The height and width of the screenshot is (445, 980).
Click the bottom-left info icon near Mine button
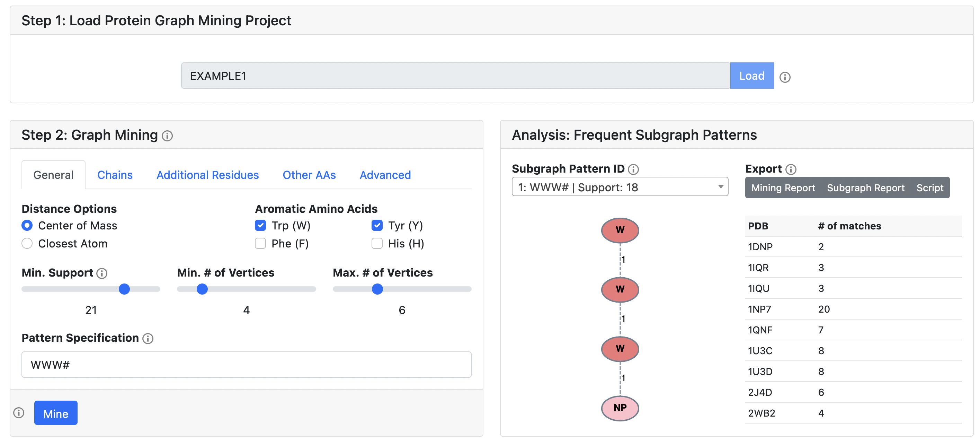[19, 413]
